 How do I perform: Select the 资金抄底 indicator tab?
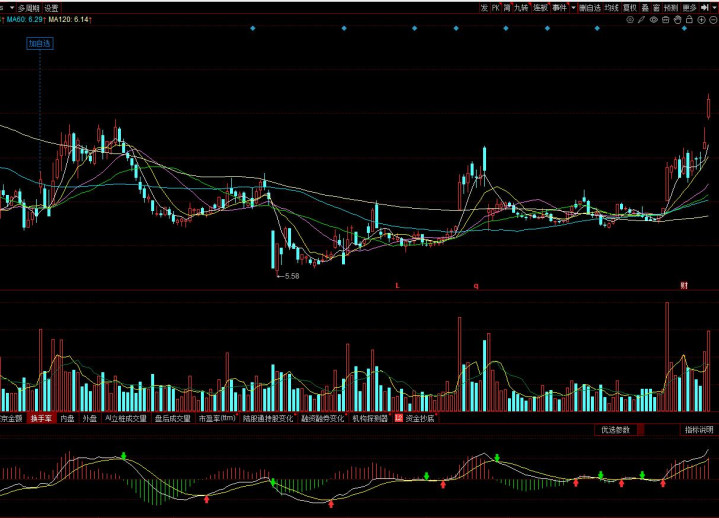click(x=420, y=419)
